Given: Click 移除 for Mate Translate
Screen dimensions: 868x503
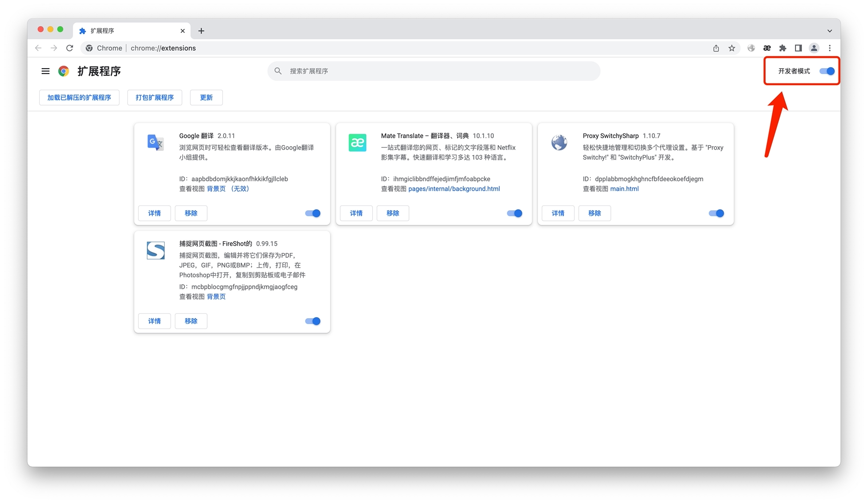Looking at the screenshot, I should pos(393,213).
